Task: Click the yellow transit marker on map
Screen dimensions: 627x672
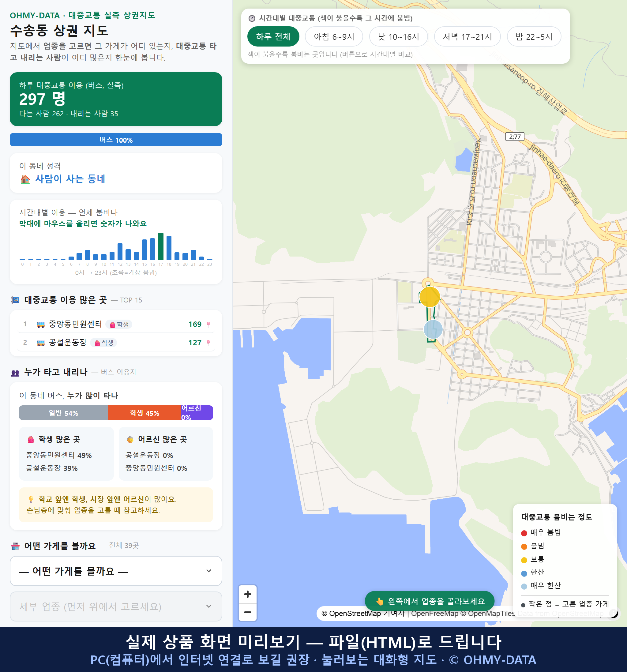Action: pyautogui.click(x=429, y=297)
